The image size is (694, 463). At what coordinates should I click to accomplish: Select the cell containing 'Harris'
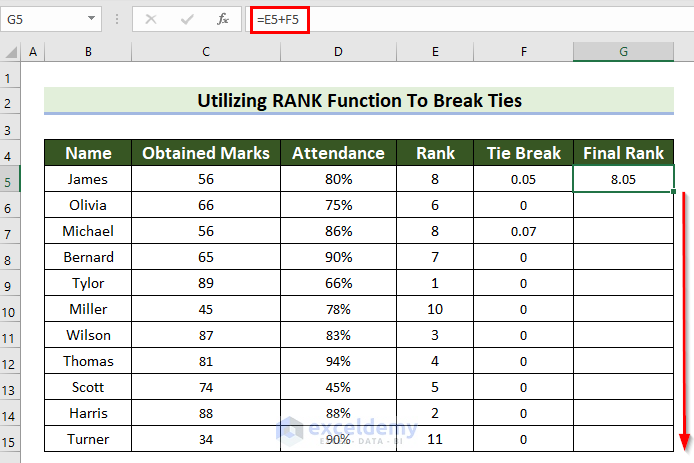88,413
